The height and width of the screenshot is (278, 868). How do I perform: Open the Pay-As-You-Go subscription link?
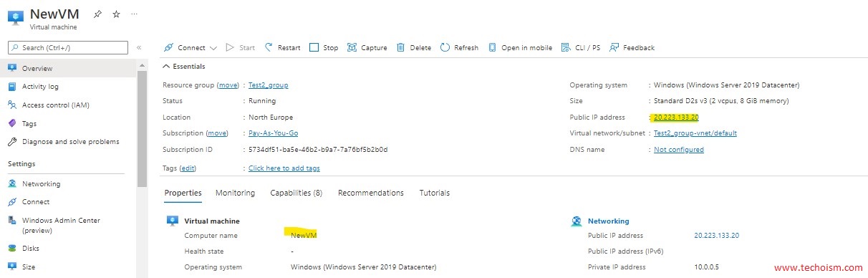coord(273,133)
